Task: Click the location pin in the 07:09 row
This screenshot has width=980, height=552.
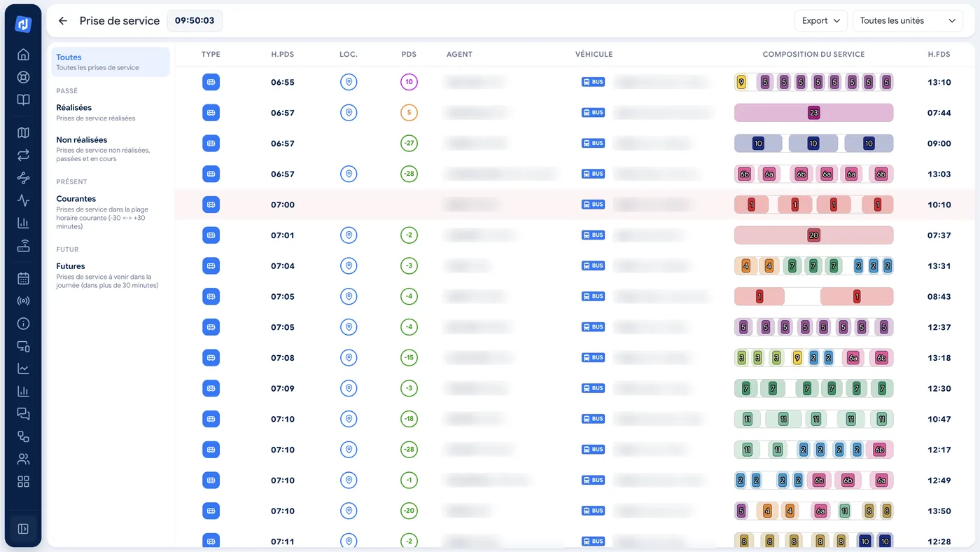Action: tap(349, 388)
